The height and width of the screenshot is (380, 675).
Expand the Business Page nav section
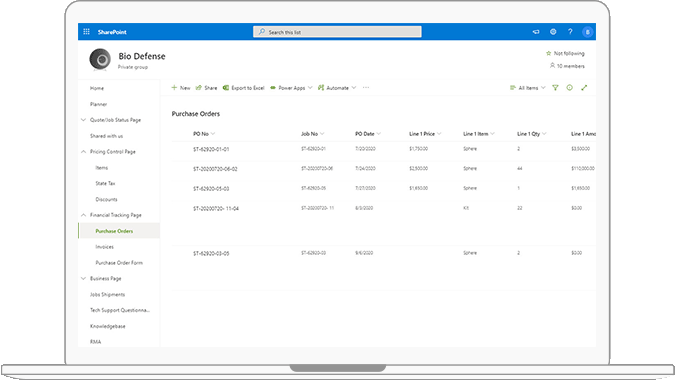coord(84,278)
